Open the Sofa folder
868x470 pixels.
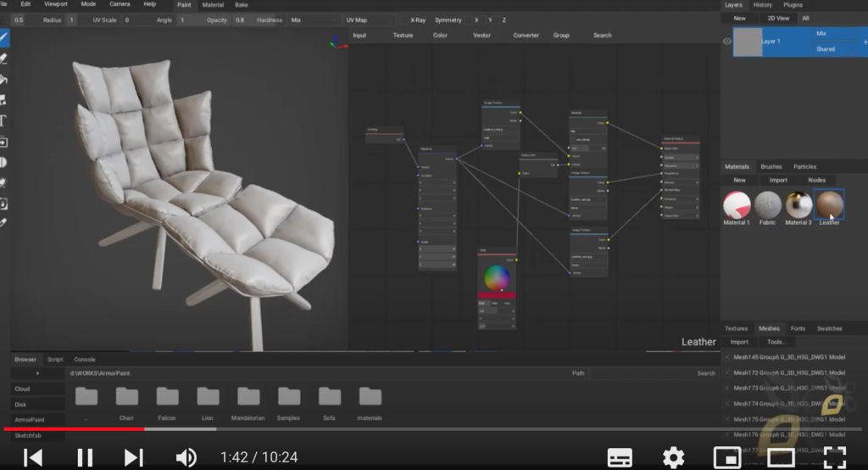click(330, 397)
